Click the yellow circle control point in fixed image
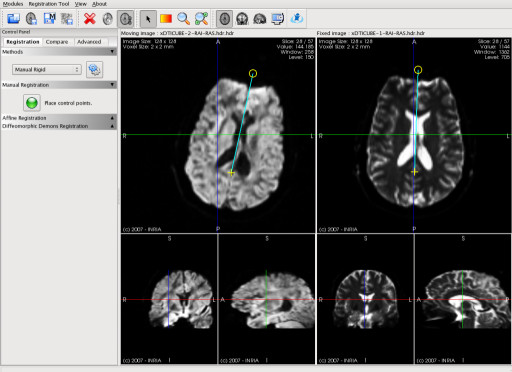This screenshot has width=512, height=372. click(418, 70)
